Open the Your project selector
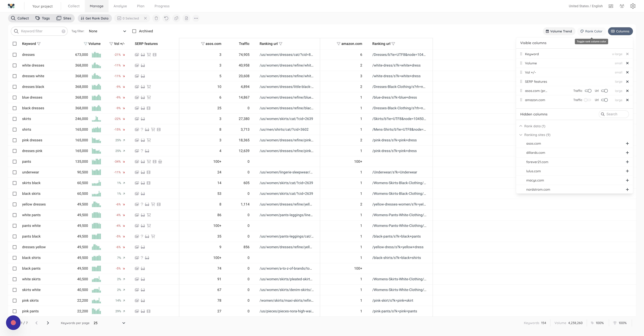This screenshot has height=336, width=644. (x=43, y=6)
